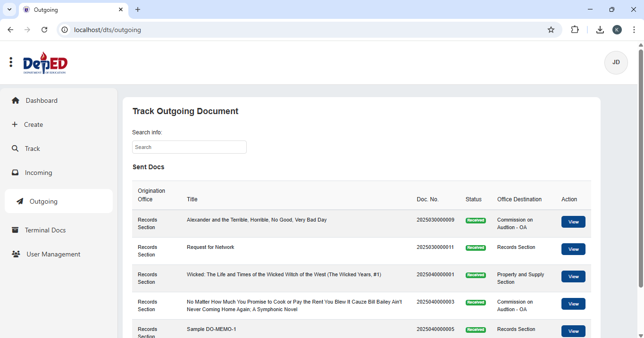Viewport: 644px width, 338px height.
Task: Click the Outgoing paper plane icon
Action: (x=20, y=201)
